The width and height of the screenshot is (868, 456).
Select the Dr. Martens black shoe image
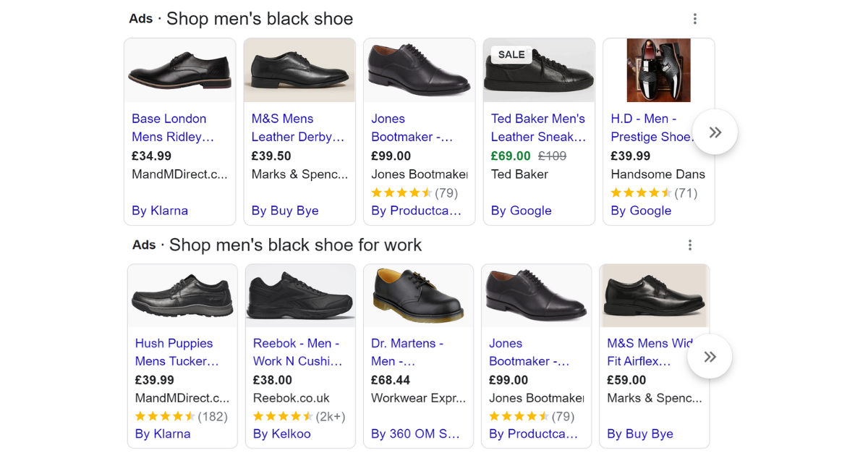[x=418, y=295]
